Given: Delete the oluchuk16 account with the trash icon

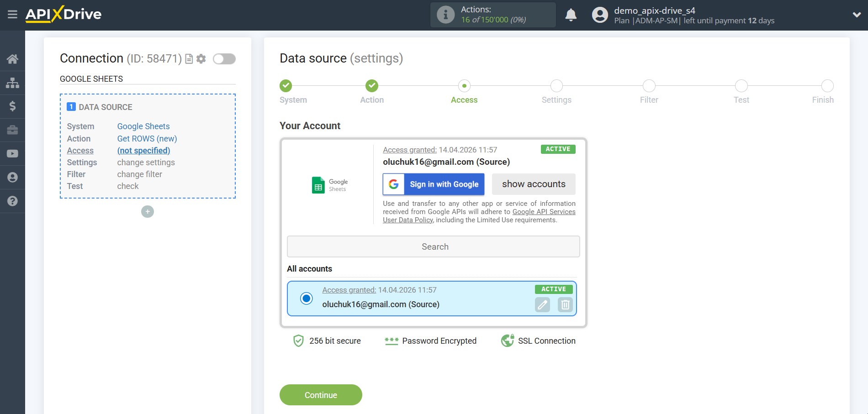Looking at the screenshot, I should (x=565, y=304).
